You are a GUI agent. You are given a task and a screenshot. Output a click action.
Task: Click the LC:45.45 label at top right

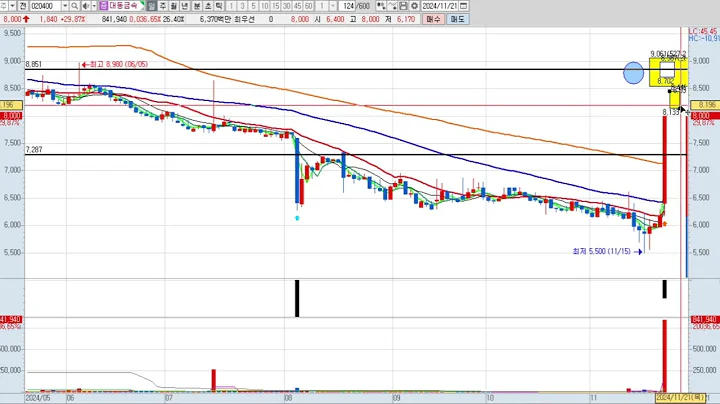tap(703, 32)
